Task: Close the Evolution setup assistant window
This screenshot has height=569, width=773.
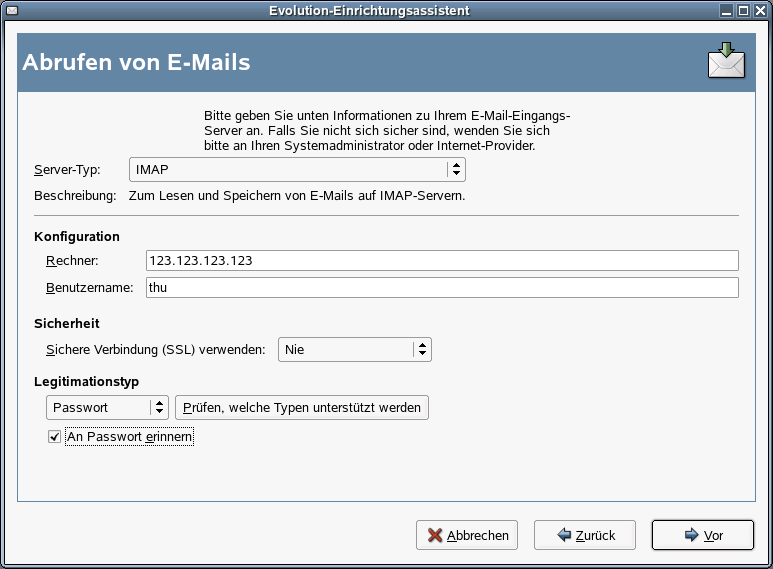Action: [x=760, y=10]
